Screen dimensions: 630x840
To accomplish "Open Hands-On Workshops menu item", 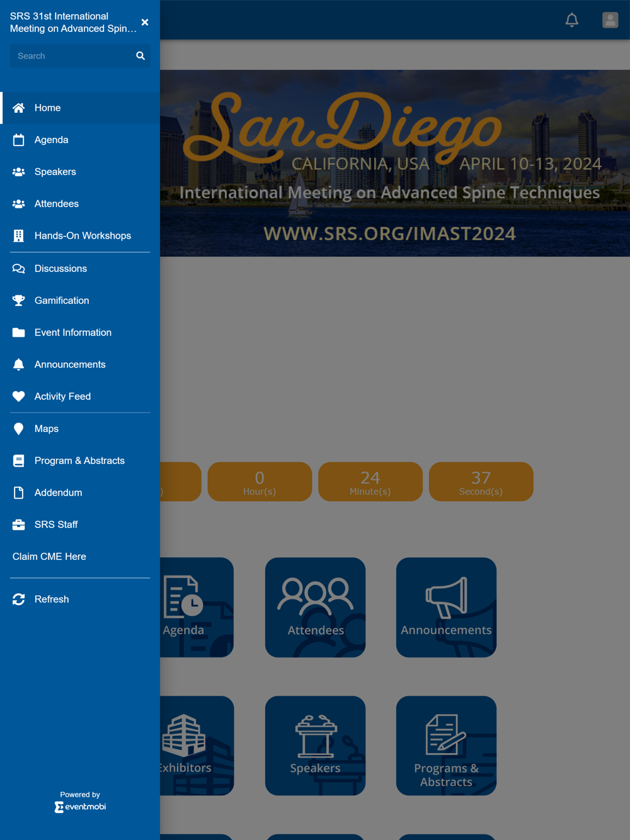I will click(x=80, y=236).
